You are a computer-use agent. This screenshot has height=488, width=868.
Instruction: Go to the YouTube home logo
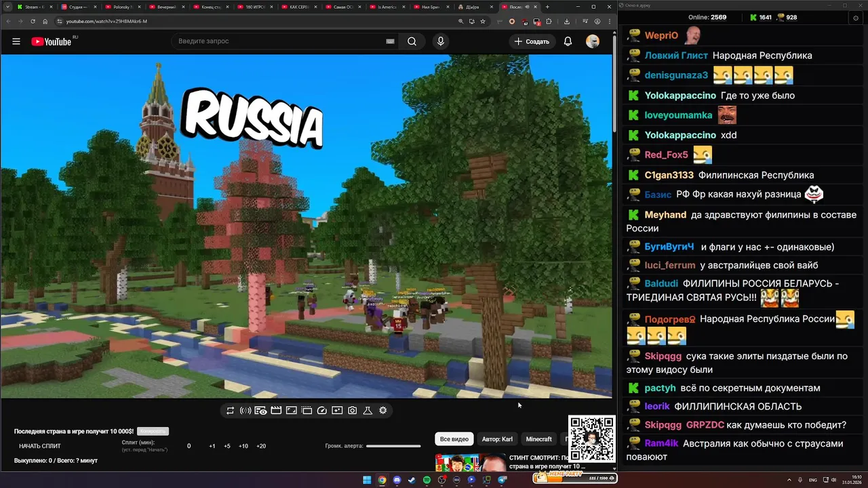point(52,41)
